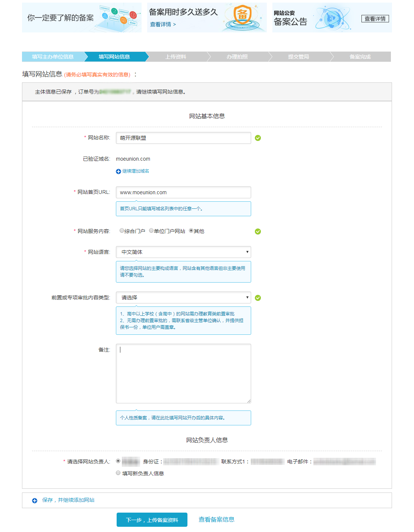Click 保存，并继续添加网站 link
The height and width of the screenshot is (532, 414).
(x=68, y=500)
